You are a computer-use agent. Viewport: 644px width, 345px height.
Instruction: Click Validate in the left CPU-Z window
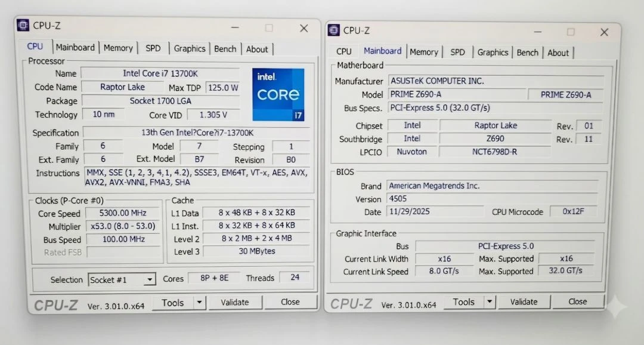point(235,302)
